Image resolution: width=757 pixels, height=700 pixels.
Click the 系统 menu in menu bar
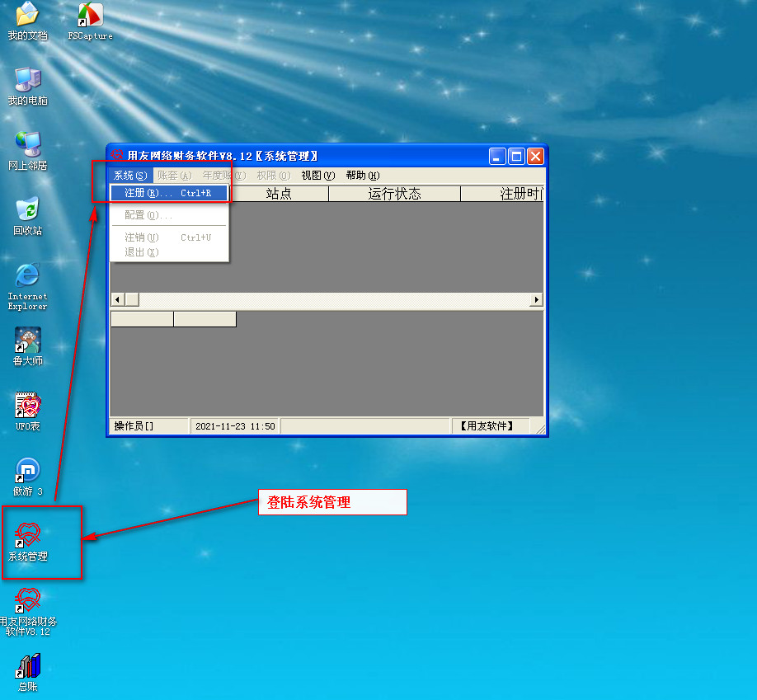click(130, 175)
